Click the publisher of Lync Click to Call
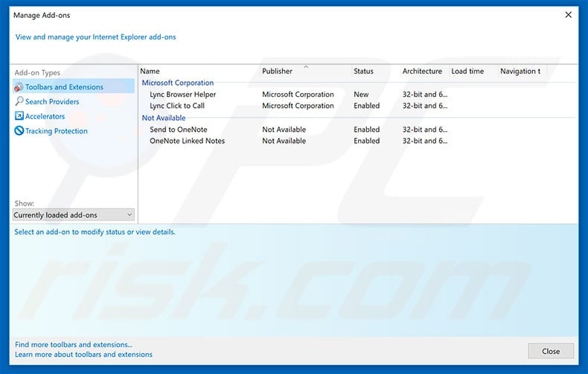The image size is (588, 374). pyautogui.click(x=298, y=106)
